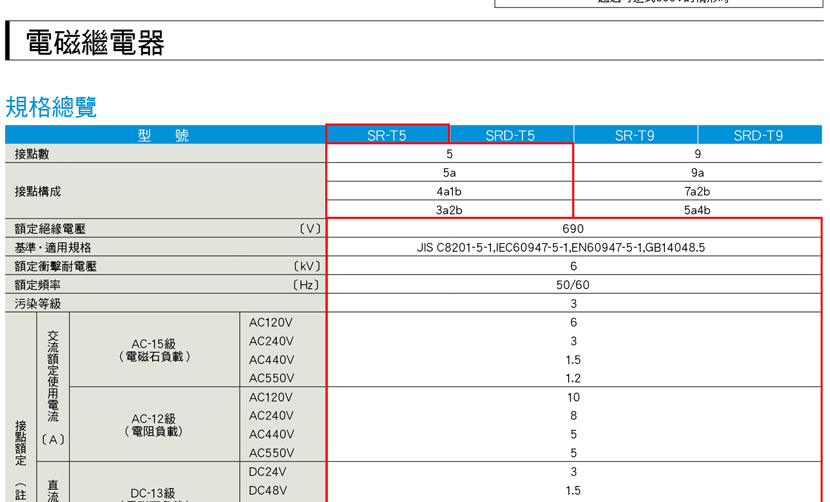
Task: Click the vertical 交流額定使用電流 label
Action: click(x=53, y=376)
